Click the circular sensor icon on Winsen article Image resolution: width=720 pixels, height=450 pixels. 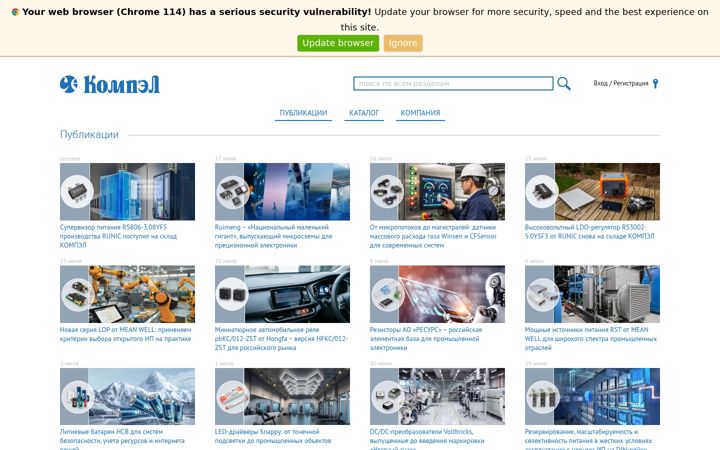coord(387,191)
